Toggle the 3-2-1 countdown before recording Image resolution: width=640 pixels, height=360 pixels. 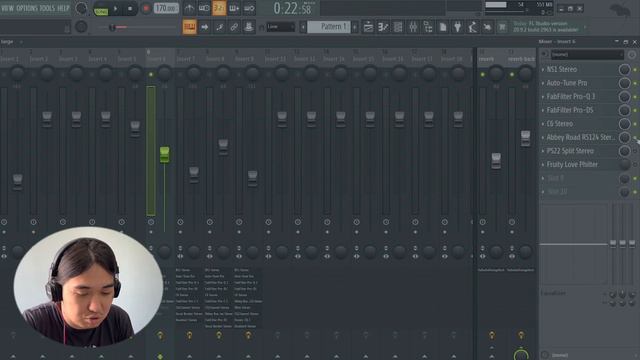[x=219, y=8]
